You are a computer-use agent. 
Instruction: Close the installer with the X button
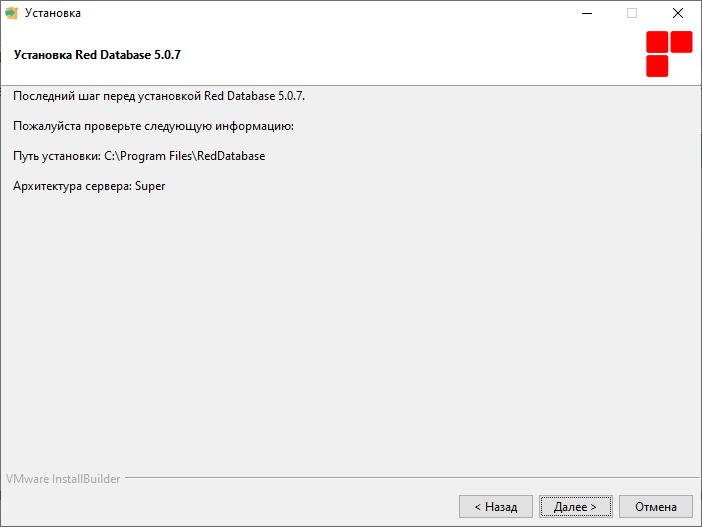[x=678, y=13]
